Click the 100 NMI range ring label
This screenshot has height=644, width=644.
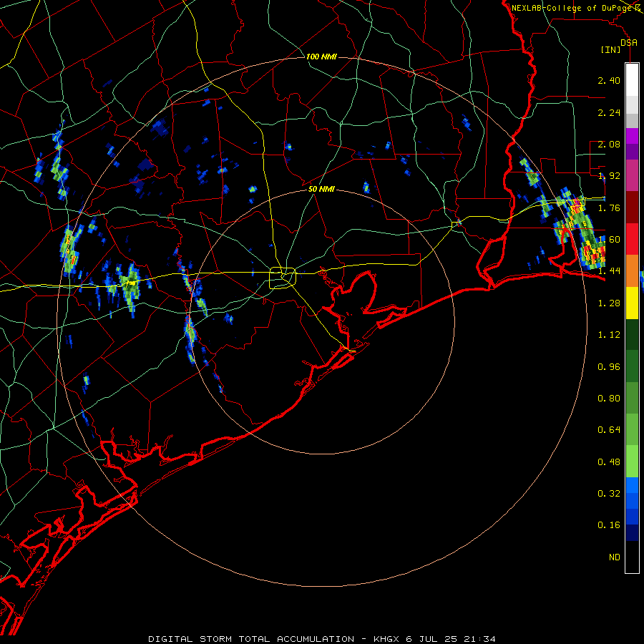point(321,57)
